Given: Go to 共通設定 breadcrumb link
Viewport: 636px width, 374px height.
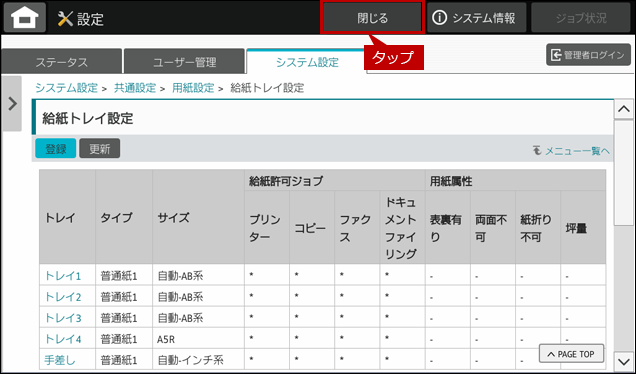Looking at the screenshot, I should coord(135,88).
